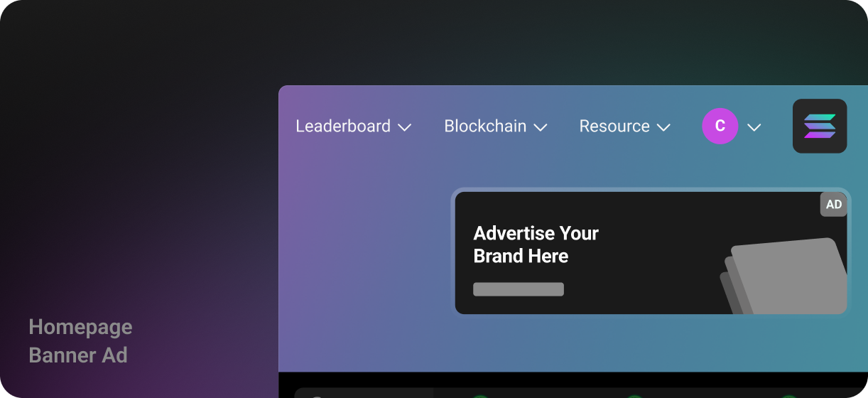Click the first green circle icon below header
Screen dimensions: 868x398
pyautogui.click(x=480, y=395)
